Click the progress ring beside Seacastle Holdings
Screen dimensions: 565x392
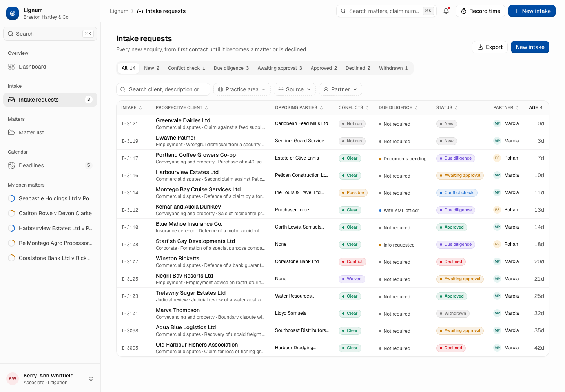11,198
